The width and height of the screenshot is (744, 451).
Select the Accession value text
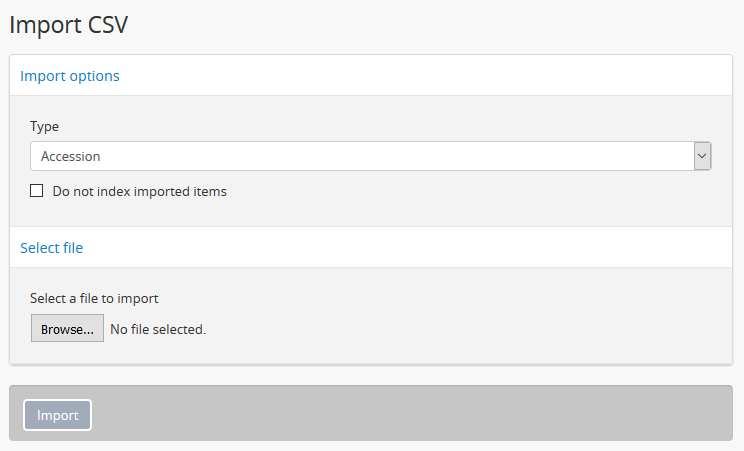(71, 156)
